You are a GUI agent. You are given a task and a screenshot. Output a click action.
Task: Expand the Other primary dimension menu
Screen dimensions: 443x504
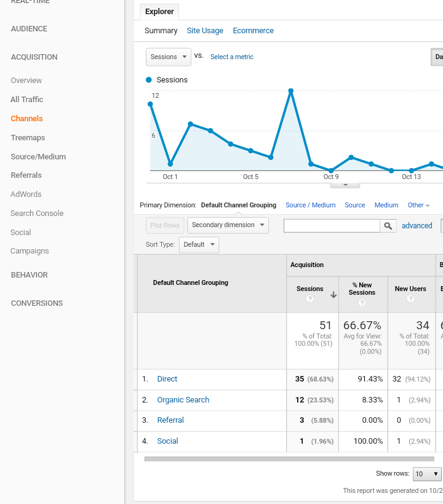click(418, 206)
